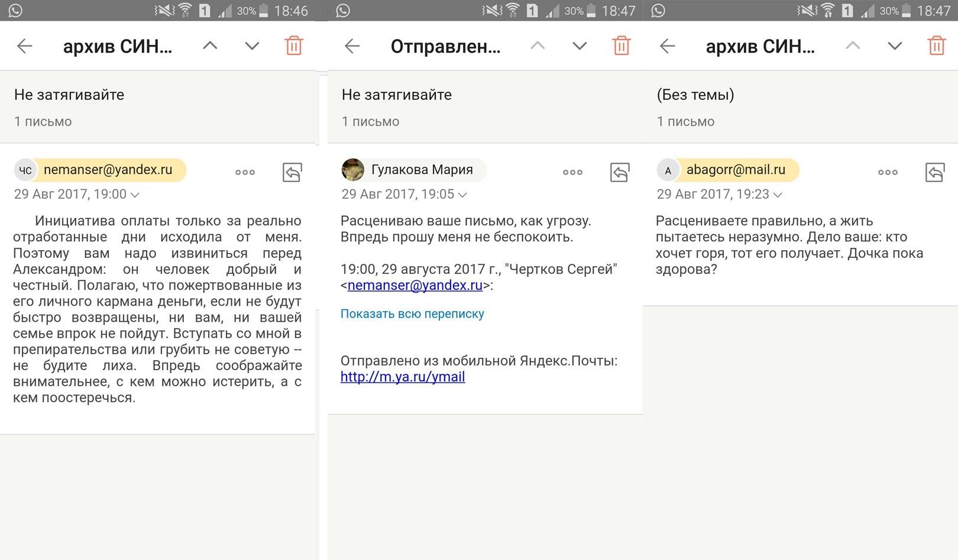This screenshot has width=958, height=560.
Task: Reply to Гулакова Мария's message
Action: (619, 172)
